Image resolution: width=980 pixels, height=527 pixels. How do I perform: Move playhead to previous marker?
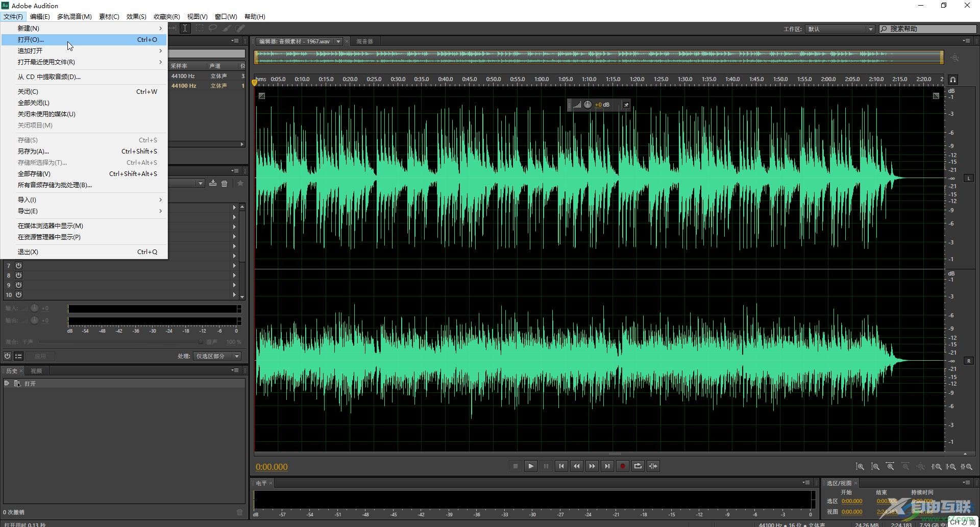click(x=561, y=466)
